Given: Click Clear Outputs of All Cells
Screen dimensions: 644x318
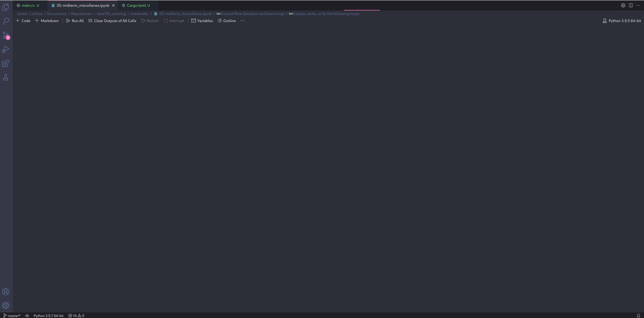Looking at the screenshot, I should click(112, 21).
